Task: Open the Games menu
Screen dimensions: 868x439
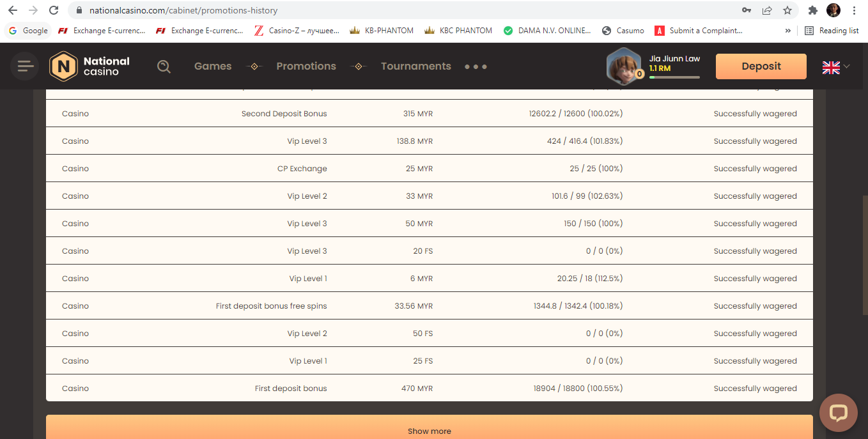Action: 213,66
